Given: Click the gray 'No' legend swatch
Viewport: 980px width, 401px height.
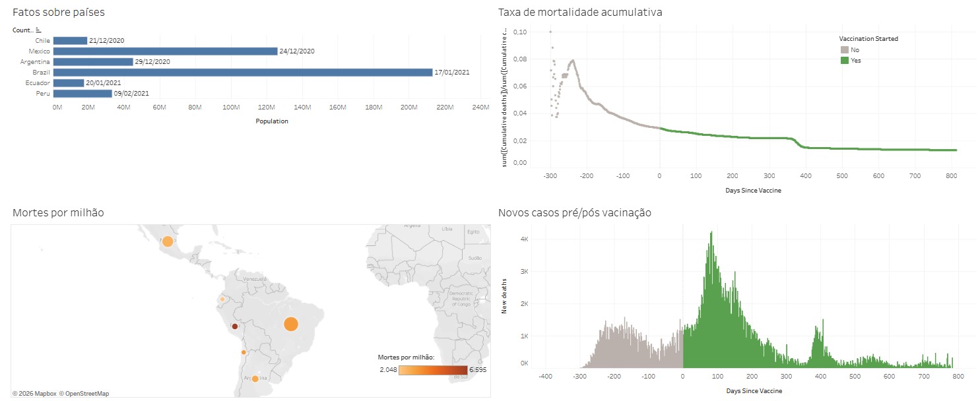Looking at the screenshot, I should coord(844,50).
